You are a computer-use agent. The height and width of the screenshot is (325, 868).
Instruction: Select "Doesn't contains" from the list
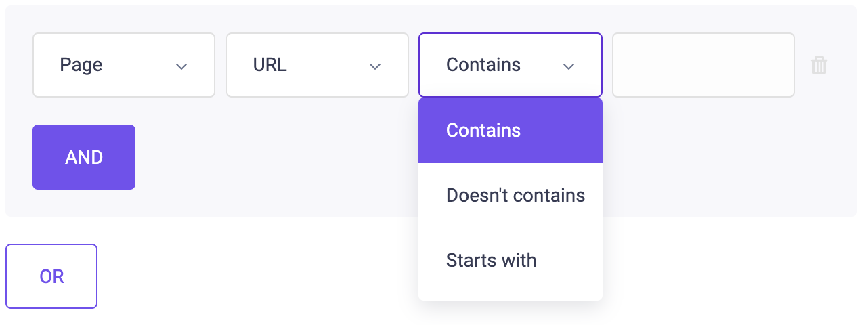pos(511,195)
